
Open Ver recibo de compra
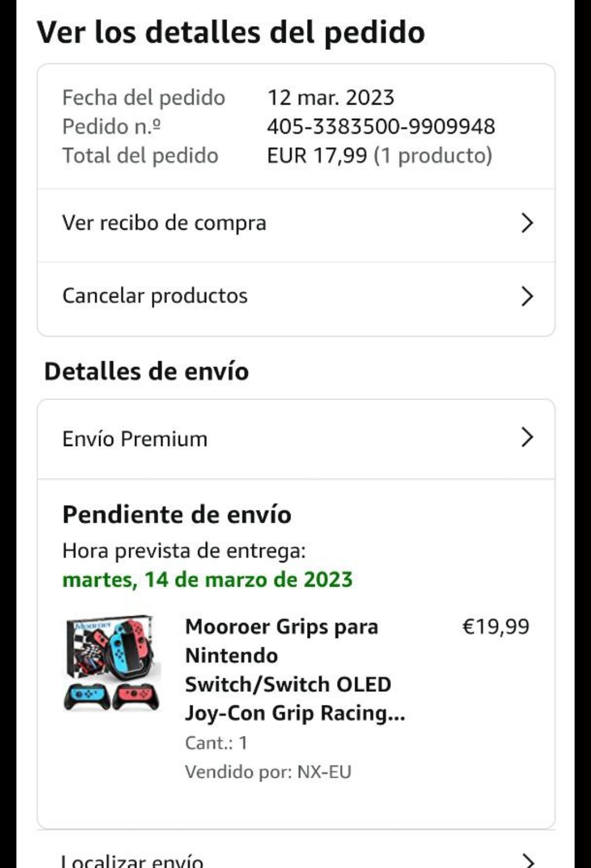(x=164, y=223)
